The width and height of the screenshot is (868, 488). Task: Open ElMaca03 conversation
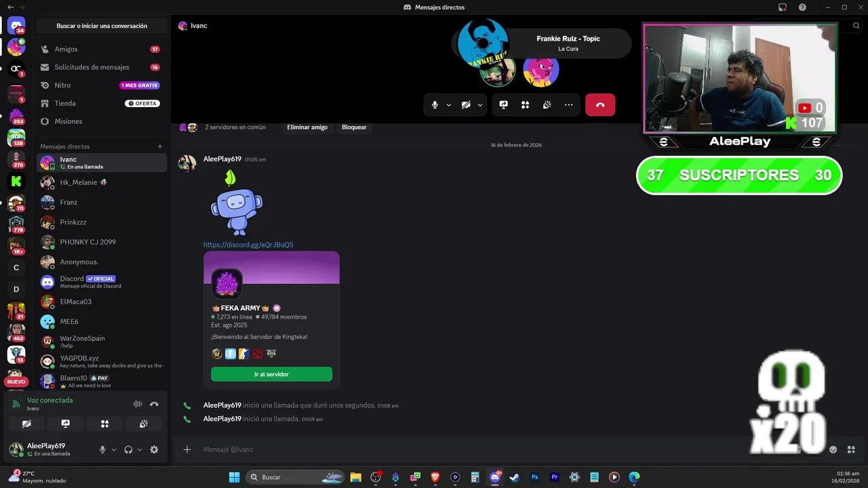click(102, 302)
